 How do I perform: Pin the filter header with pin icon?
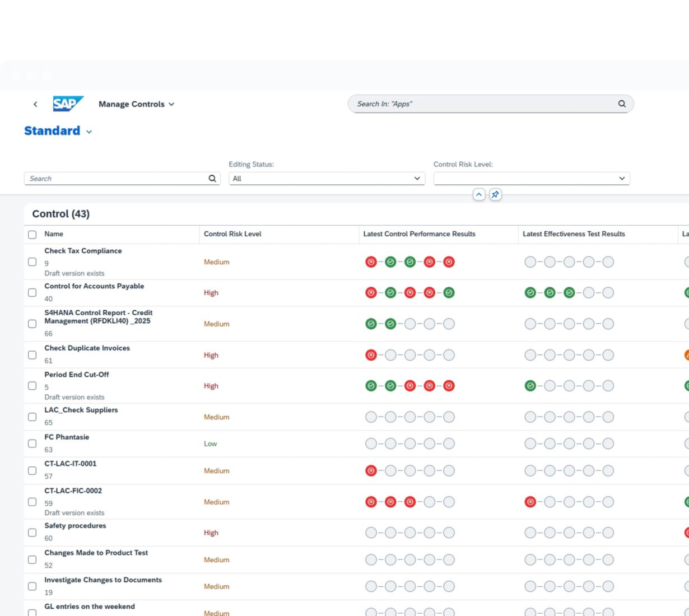(495, 195)
